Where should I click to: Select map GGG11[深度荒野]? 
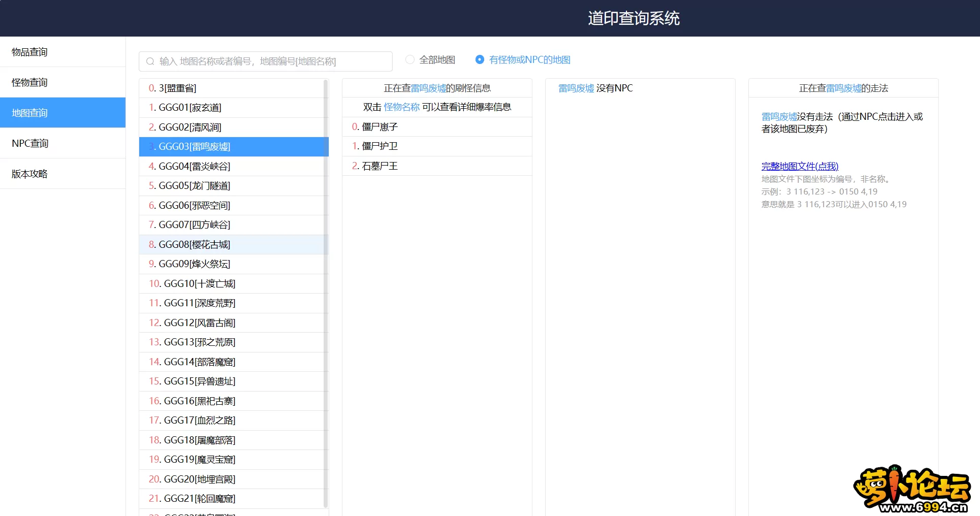click(x=234, y=303)
